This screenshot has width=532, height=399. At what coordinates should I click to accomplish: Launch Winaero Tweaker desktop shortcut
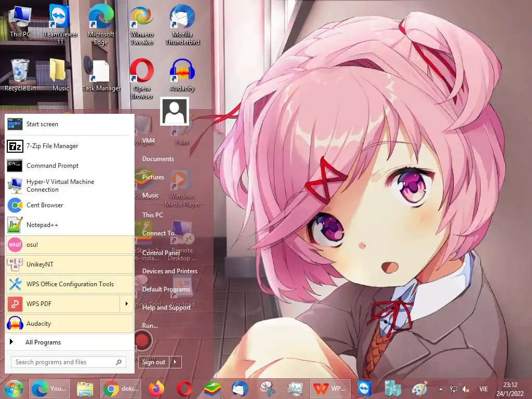click(141, 24)
